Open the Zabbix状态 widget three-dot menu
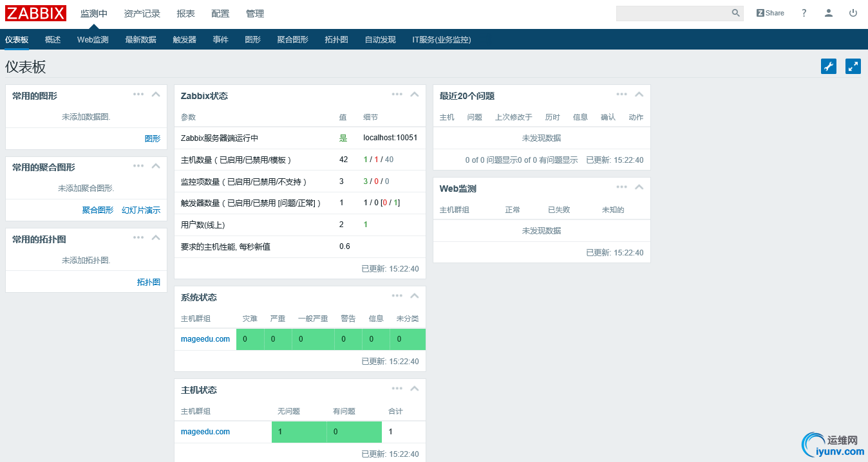The width and height of the screenshot is (868, 462). click(397, 95)
